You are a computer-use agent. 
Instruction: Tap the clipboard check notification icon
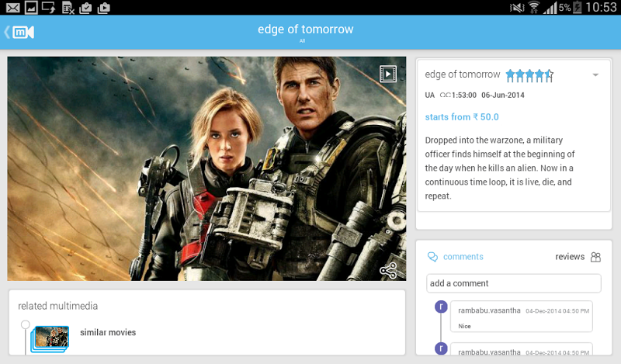85,8
